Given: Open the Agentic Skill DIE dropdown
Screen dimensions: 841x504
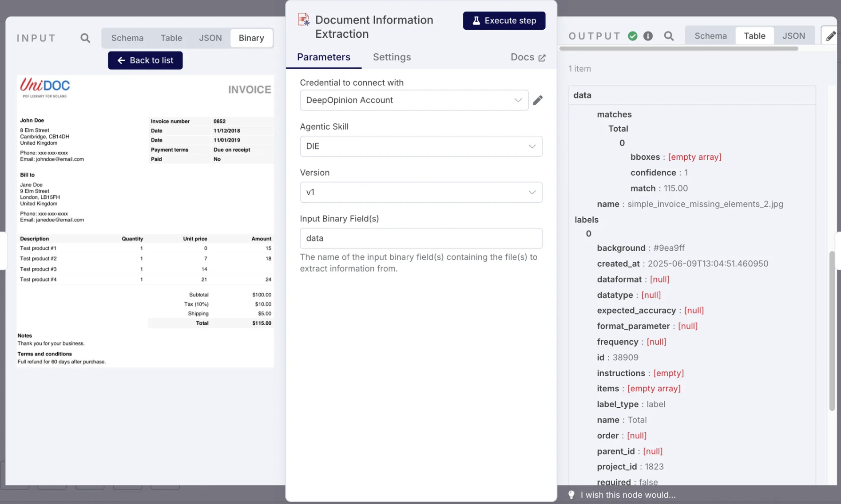Looking at the screenshot, I should coord(421,146).
